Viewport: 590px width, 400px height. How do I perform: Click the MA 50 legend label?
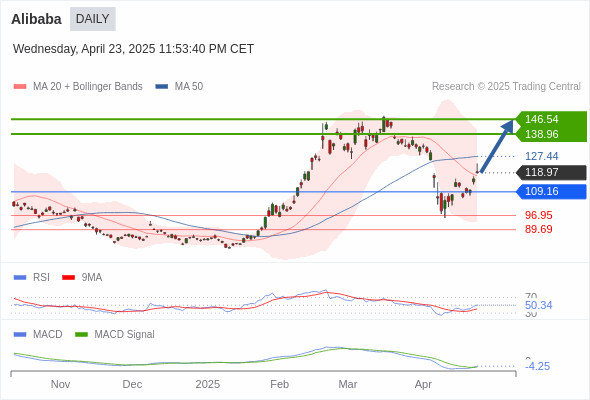pos(189,87)
